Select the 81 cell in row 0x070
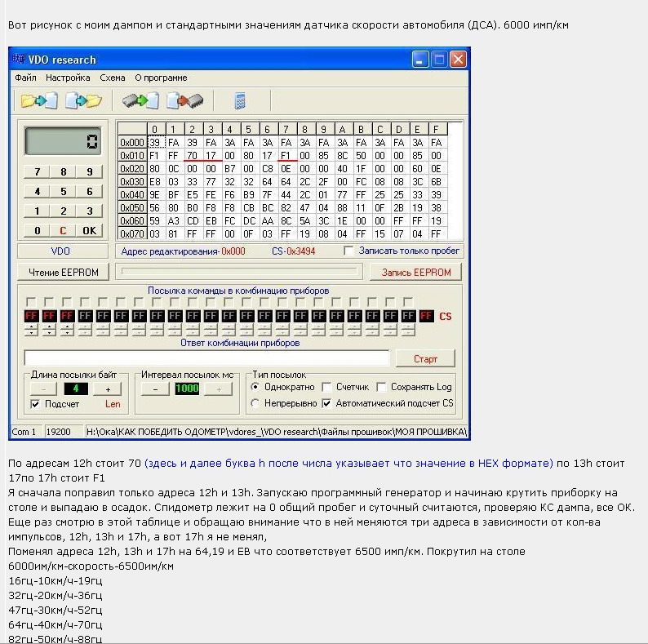The width and height of the screenshot is (648, 644). tap(173, 234)
